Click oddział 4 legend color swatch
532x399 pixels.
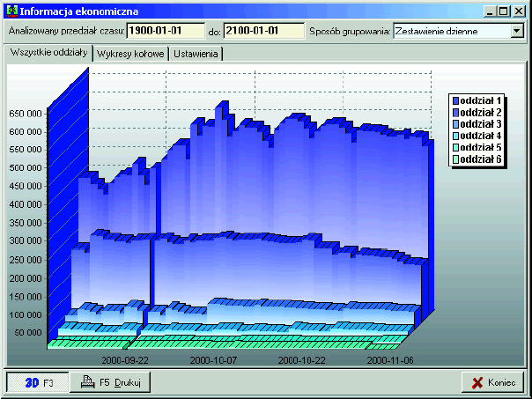point(454,136)
